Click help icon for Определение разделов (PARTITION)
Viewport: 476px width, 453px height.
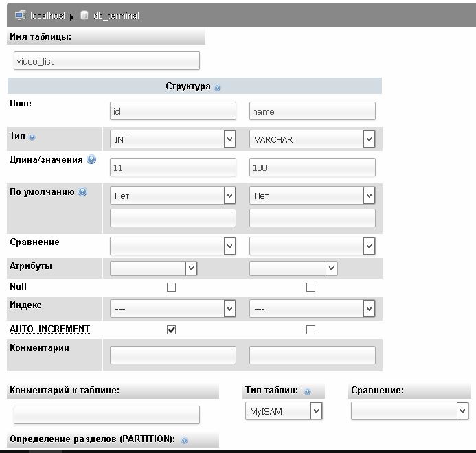click(184, 440)
